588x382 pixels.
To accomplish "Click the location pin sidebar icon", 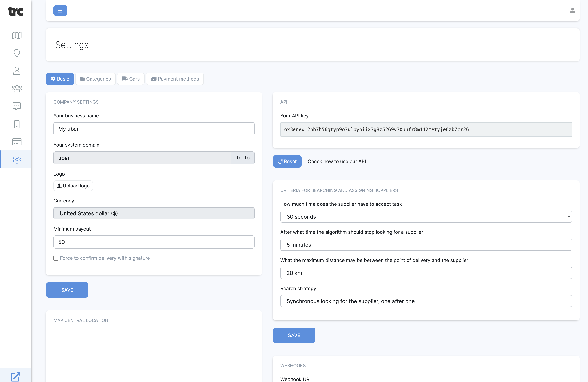I will point(17,53).
